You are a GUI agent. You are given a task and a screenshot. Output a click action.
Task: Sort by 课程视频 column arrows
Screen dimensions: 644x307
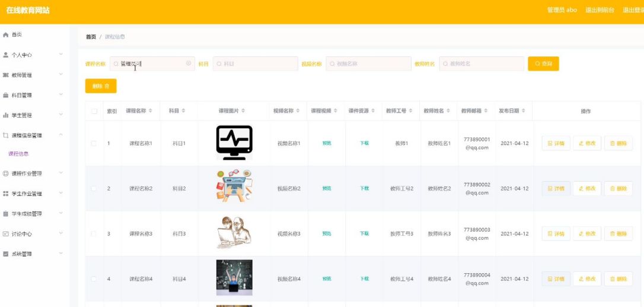pos(336,111)
